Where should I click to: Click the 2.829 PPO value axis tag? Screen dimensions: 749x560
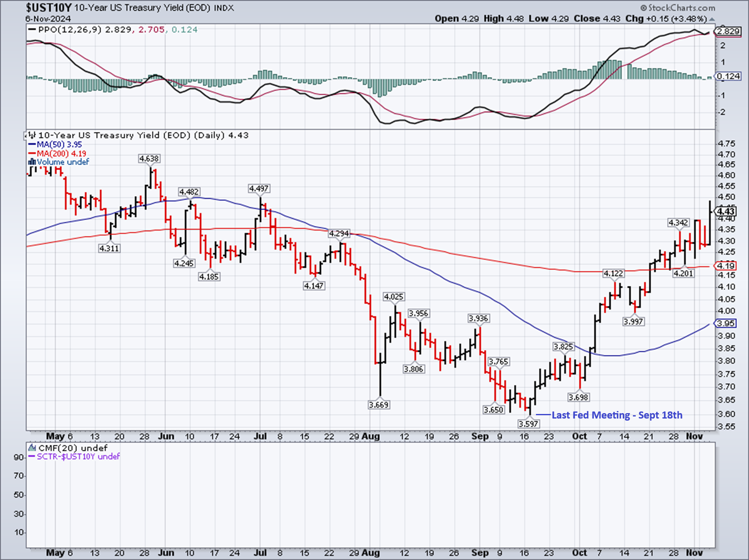729,32
